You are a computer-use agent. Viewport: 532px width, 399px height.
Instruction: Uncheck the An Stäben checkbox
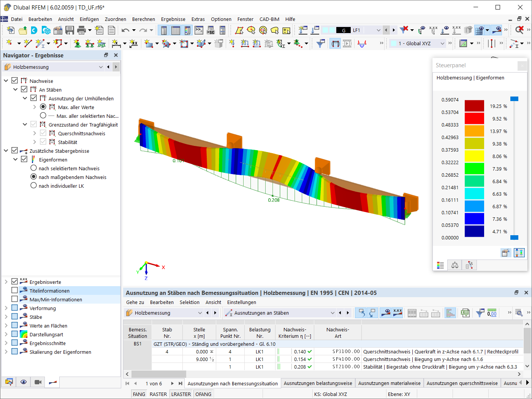pos(24,89)
